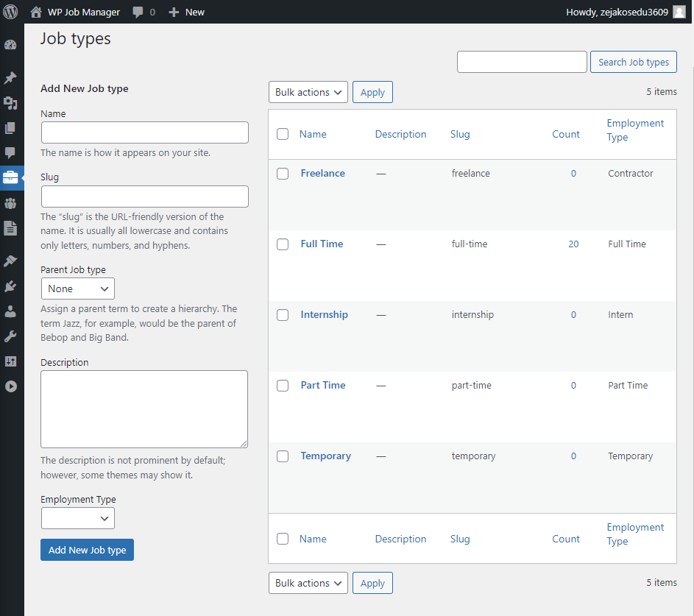Screen dimensions: 694x616
Task: Click the plus New icon in admin bar
Action: [x=174, y=12]
